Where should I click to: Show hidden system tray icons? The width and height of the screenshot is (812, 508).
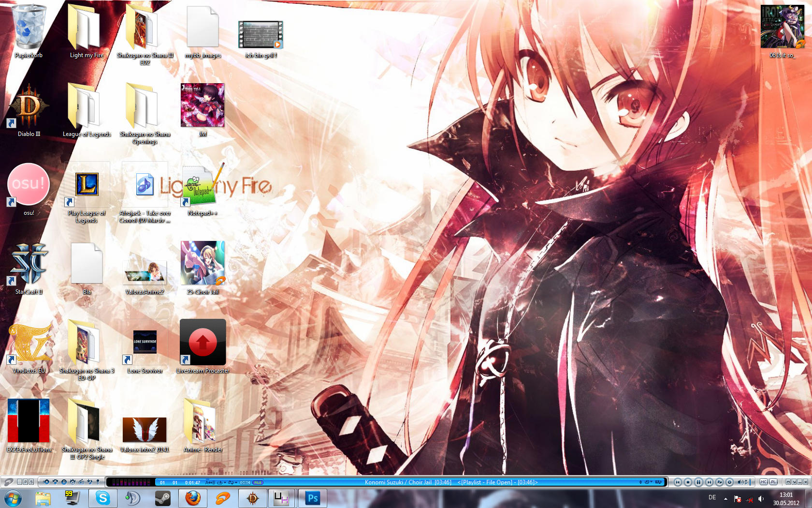pyautogui.click(x=725, y=498)
